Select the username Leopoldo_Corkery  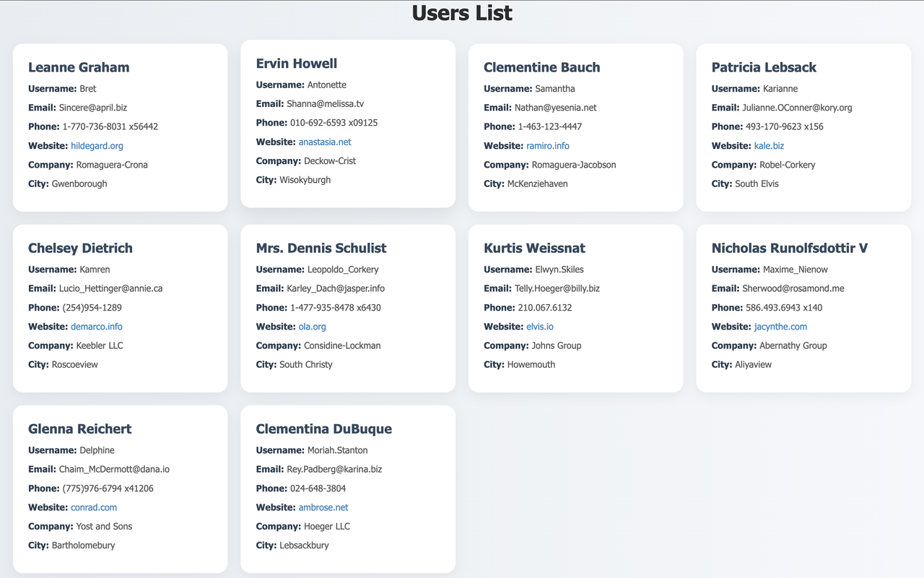[x=343, y=269]
